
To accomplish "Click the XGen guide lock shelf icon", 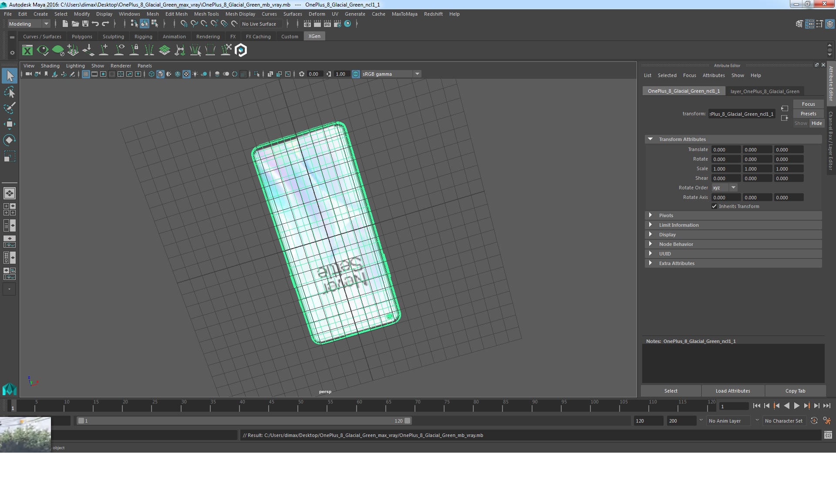I will (x=135, y=50).
